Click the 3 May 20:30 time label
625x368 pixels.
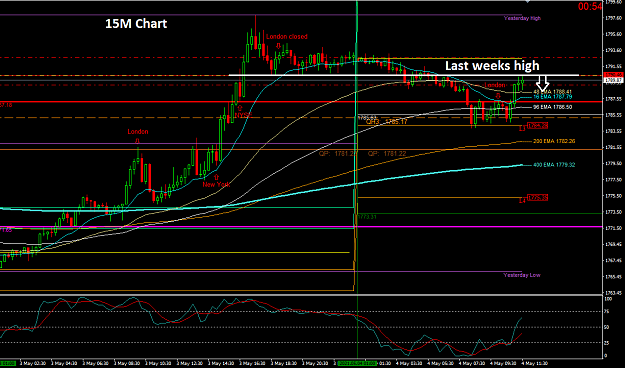point(316,364)
